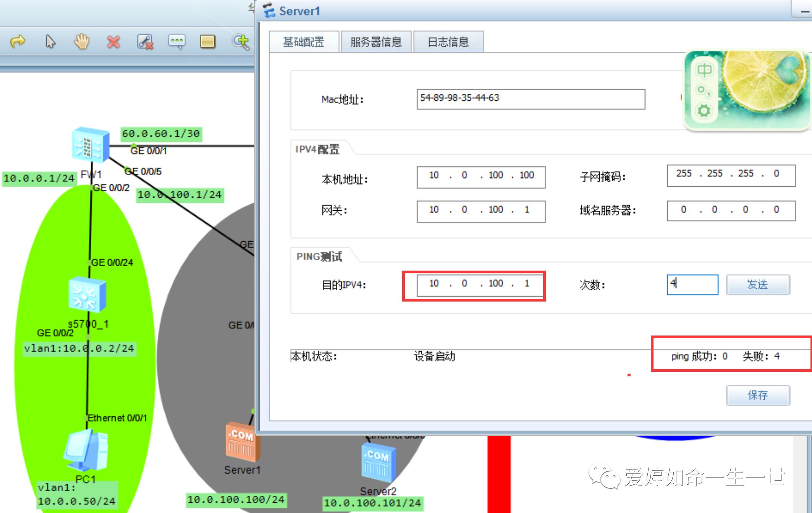Click the Mac地址 text field
The height and width of the screenshot is (513, 812).
(531, 99)
